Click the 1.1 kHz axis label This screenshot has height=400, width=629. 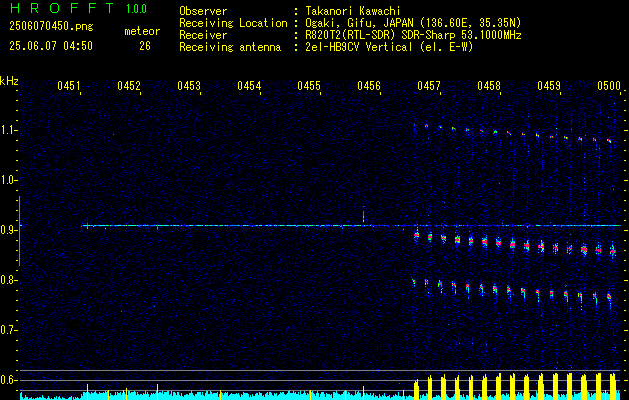pyautogui.click(x=7, y=130)
